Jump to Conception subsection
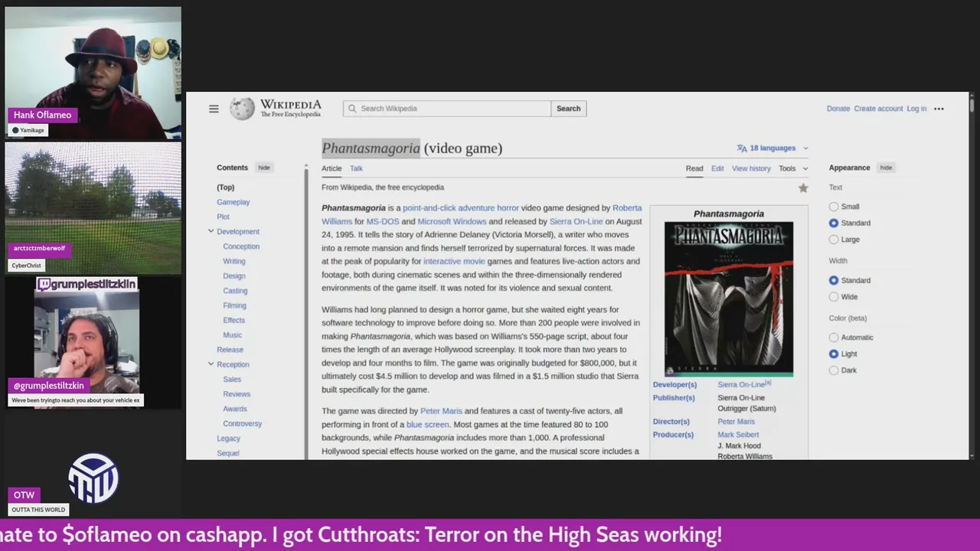 pos(241,246)
